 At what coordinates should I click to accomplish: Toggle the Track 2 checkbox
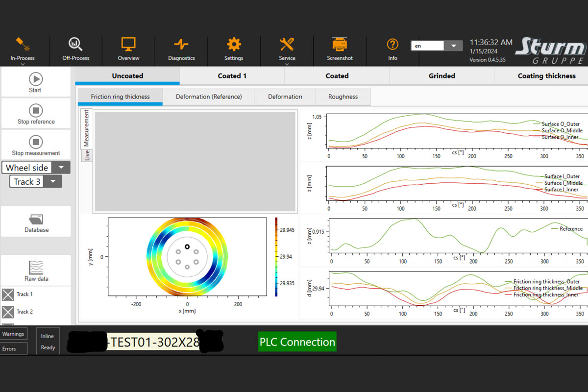click(x=8, y=312)
